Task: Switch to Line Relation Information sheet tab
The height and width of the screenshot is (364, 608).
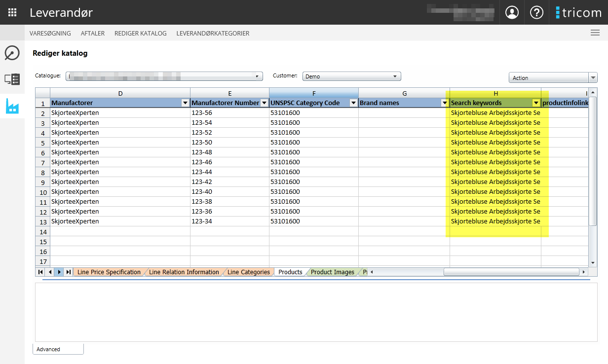Action: pyautogui.click(x=184, y=272)
